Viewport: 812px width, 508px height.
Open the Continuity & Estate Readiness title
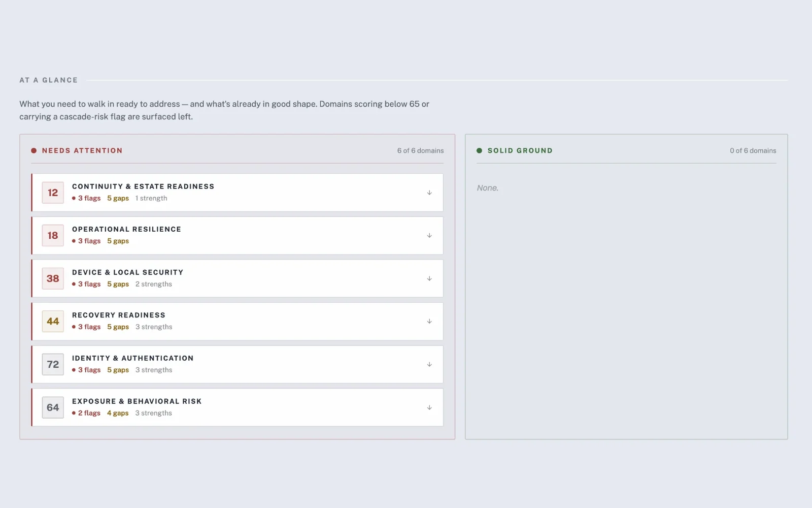pos(143,186)
